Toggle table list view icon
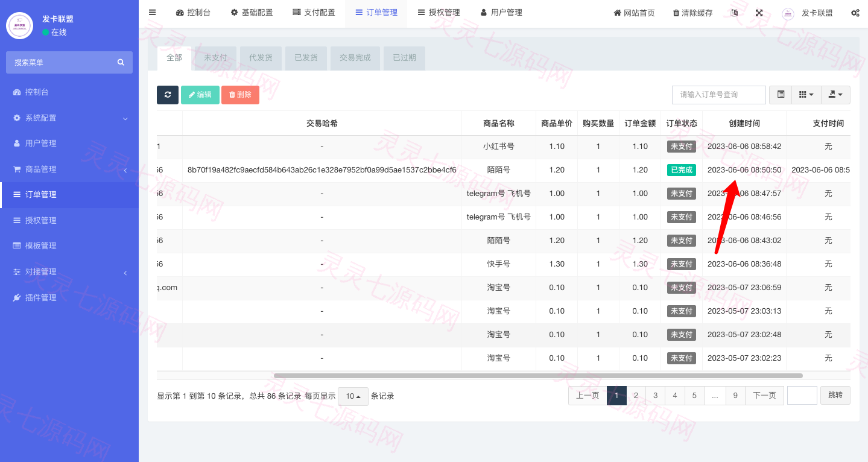 click(781, 95)
